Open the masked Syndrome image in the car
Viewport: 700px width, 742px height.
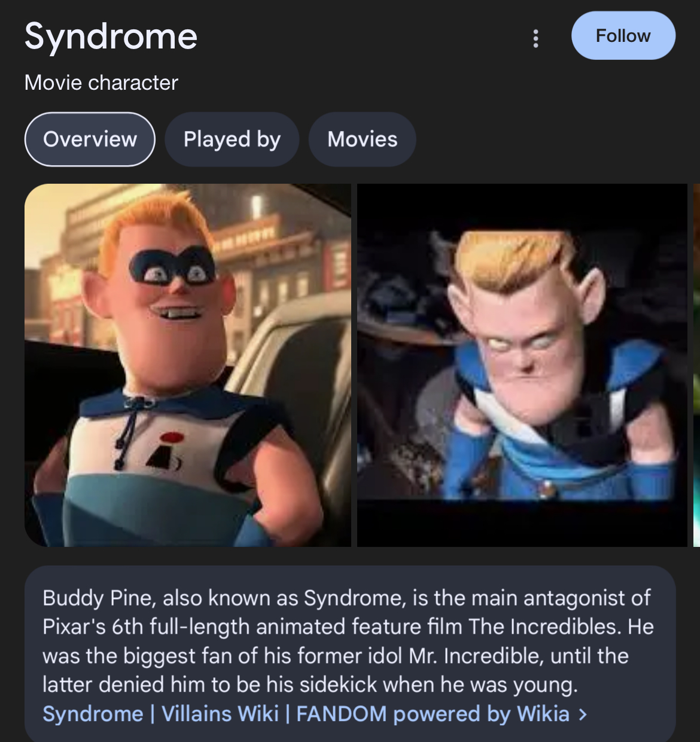(x=188, y=365)
